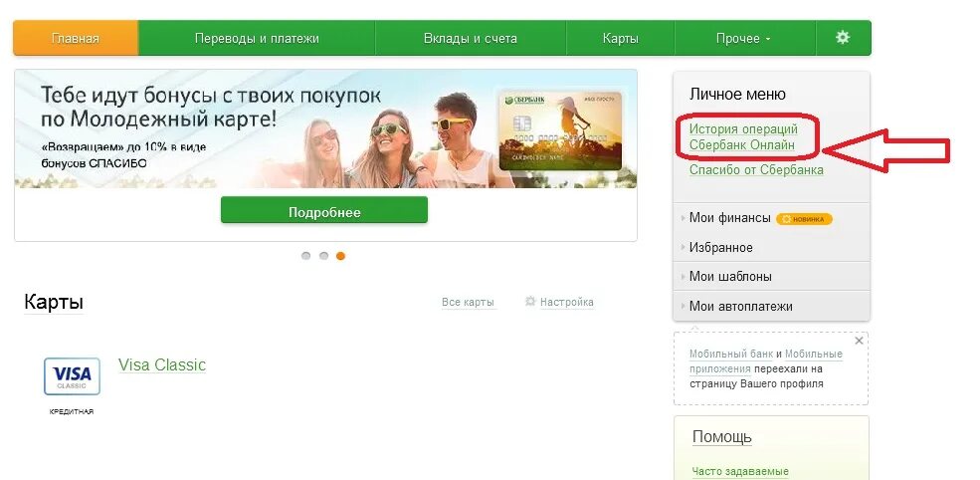Open the settings gear in the green navigation bar
The width and height of the screenshot is (980, 480).
pos(843,38)
